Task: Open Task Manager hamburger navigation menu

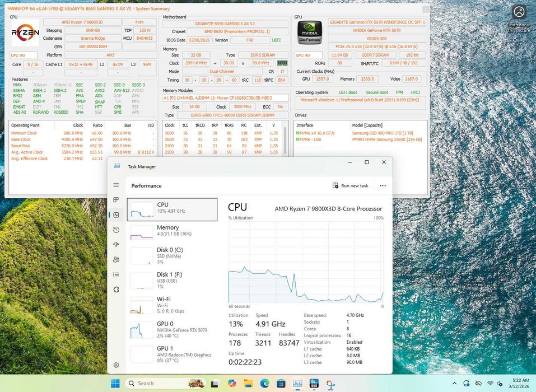Action: 116,185
